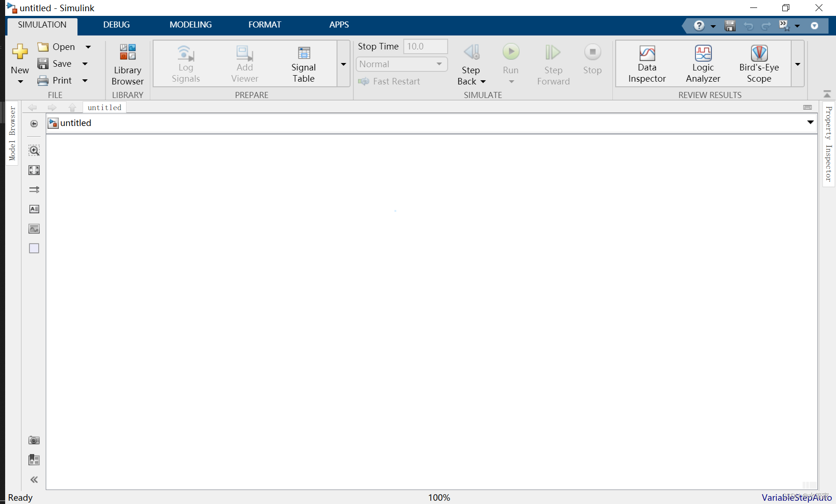Open the MODELING tab
The image size is (836, 504).
tap(190, 25)
